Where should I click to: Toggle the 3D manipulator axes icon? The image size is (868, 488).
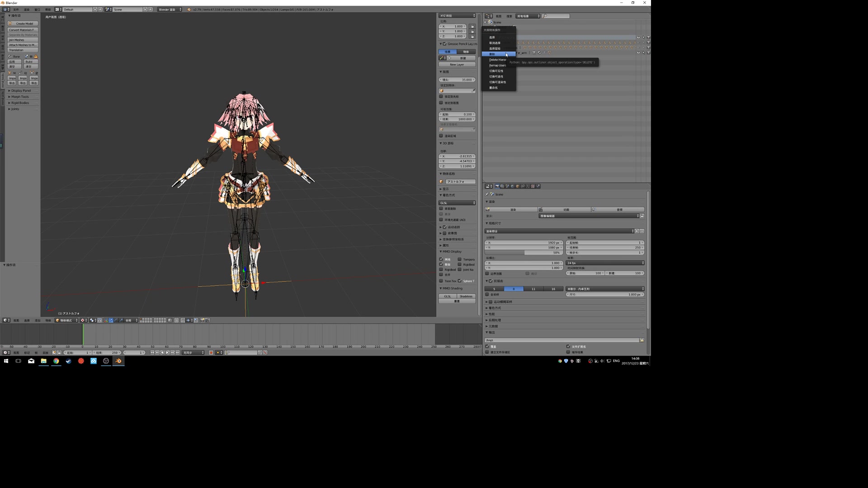[106, 320]
